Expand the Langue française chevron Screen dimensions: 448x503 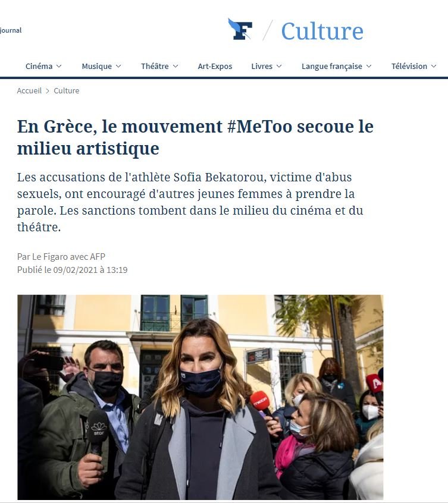pyautogui.click(x=369, y=66)
